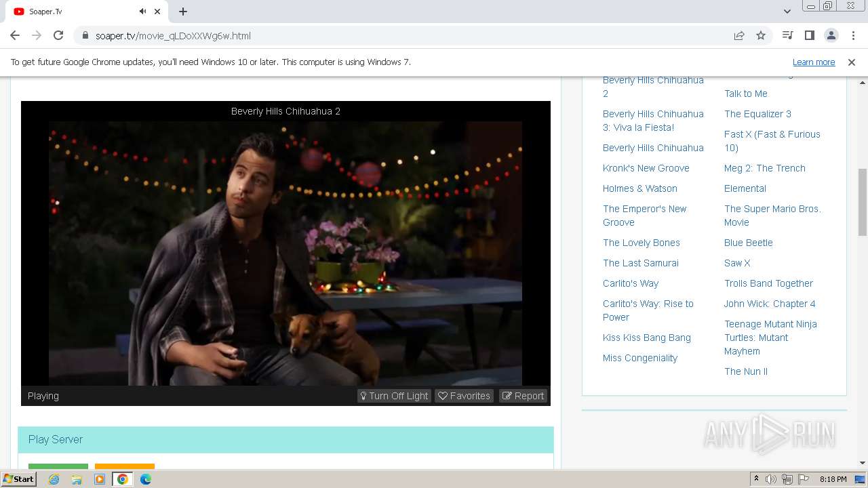Open Windows Media Player taskbar icon
Screen dimensions: 868x488
click(x=100, y=479)
